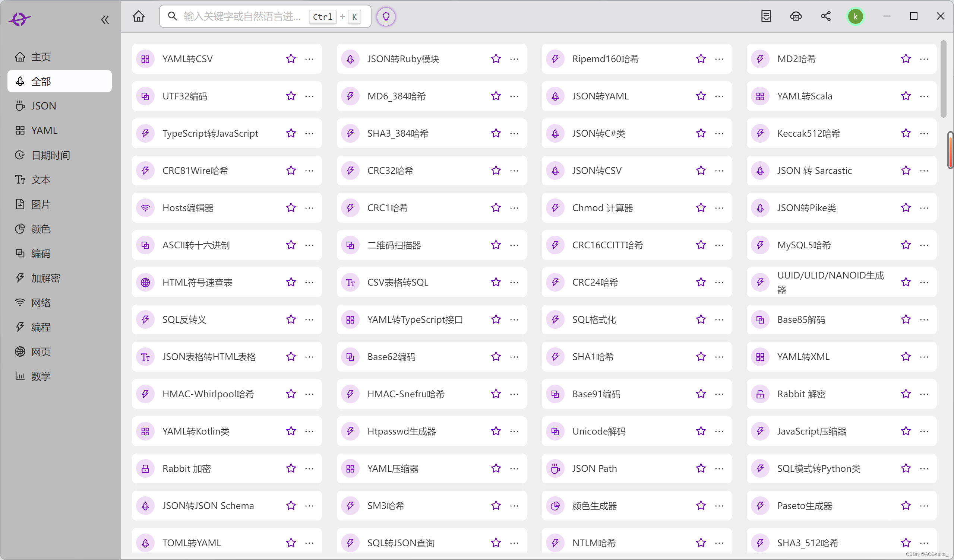
Task: Open the Chmod 计算器 tool
Action: click(602, 208)
